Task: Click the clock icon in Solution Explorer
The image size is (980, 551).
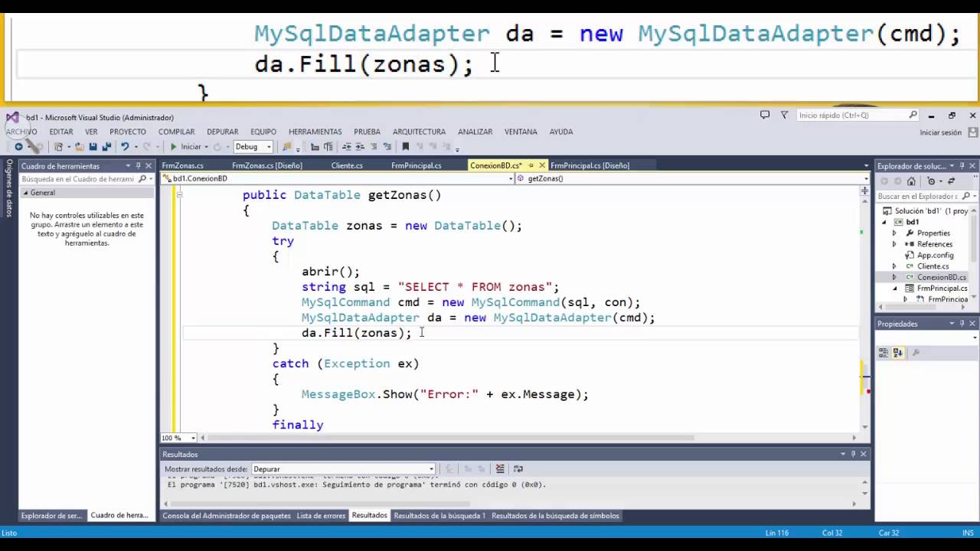Action: coord(931,181)
